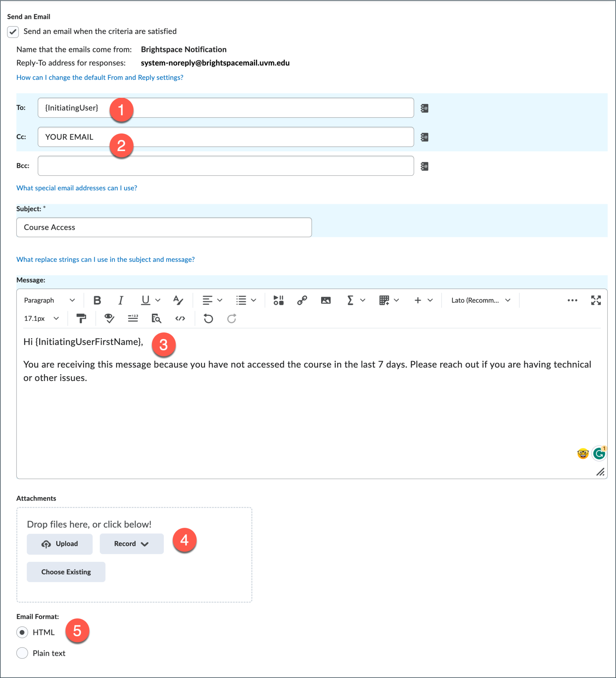Select the Plain text email format

tap(22, 653)
